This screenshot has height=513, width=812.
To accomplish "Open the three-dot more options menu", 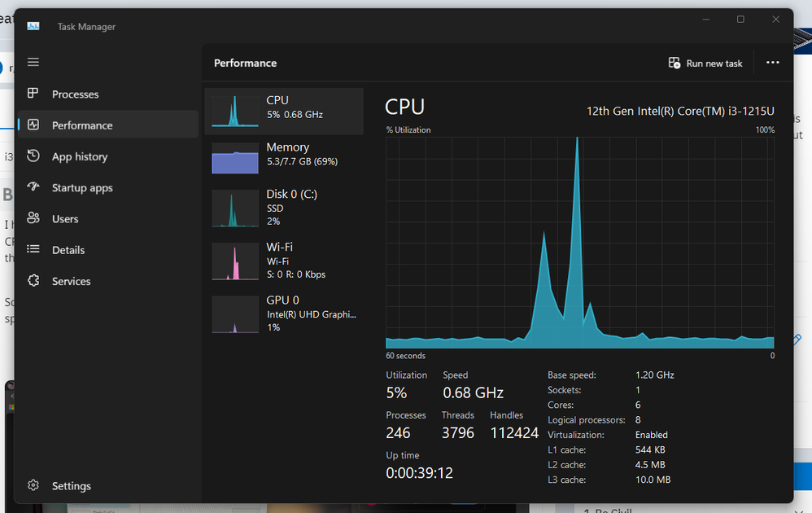I will coord(773,64).
